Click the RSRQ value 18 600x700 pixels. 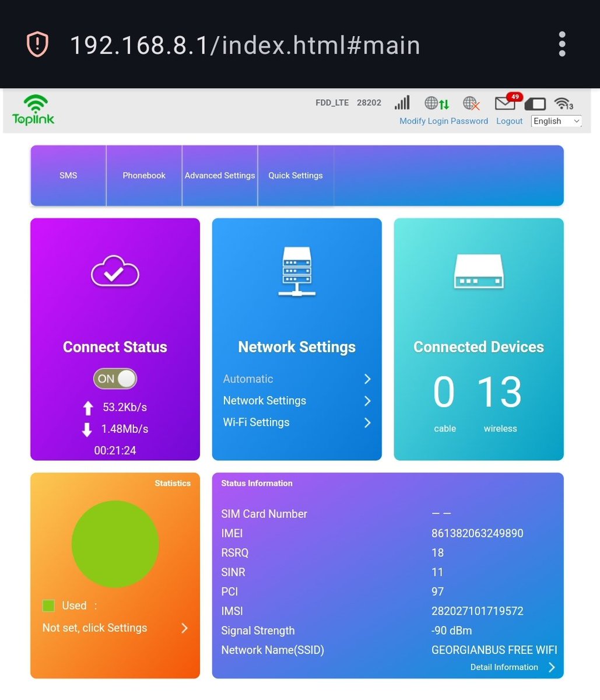pos(438,552)
